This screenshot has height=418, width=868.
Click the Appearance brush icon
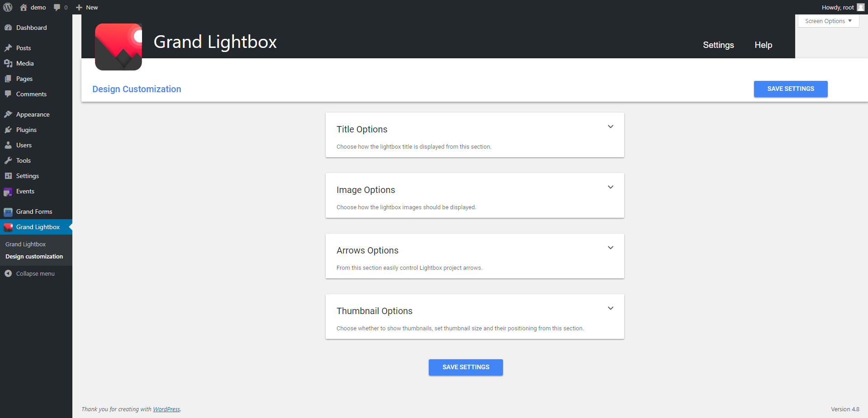8,114
